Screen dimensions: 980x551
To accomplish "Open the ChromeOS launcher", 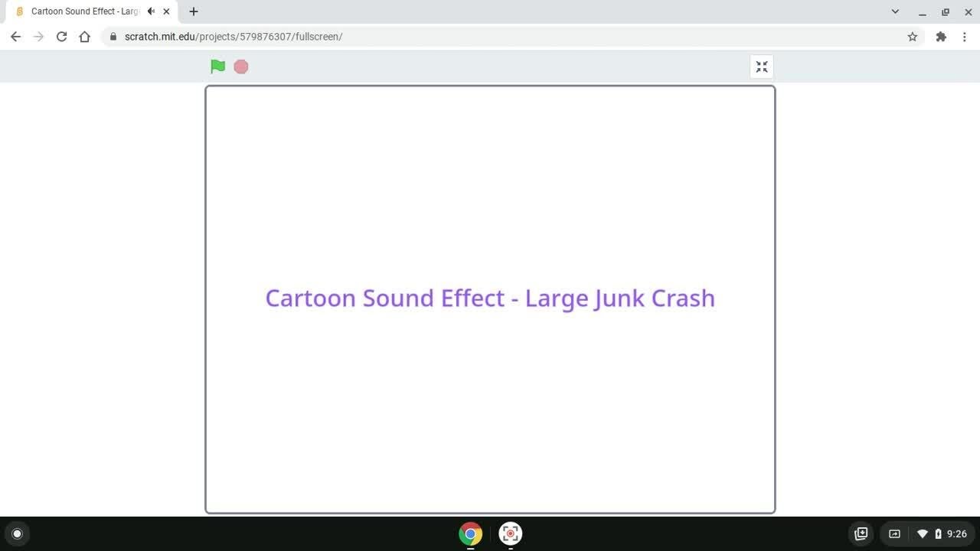I will (x=17, y=533).
